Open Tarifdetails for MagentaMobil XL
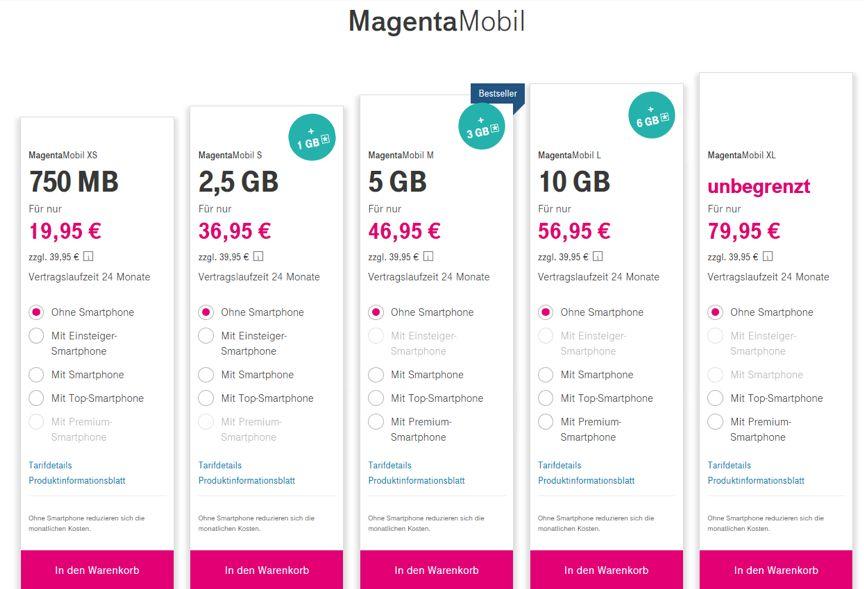The image size is (864, 589). [729, 465]
